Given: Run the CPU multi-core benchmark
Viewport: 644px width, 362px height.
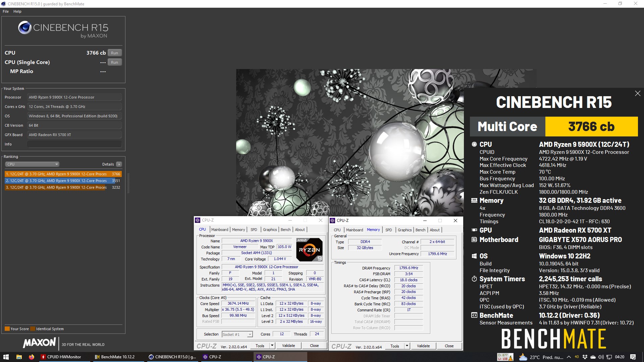Looking at the screenshot, I should click(x=115, y=53).
